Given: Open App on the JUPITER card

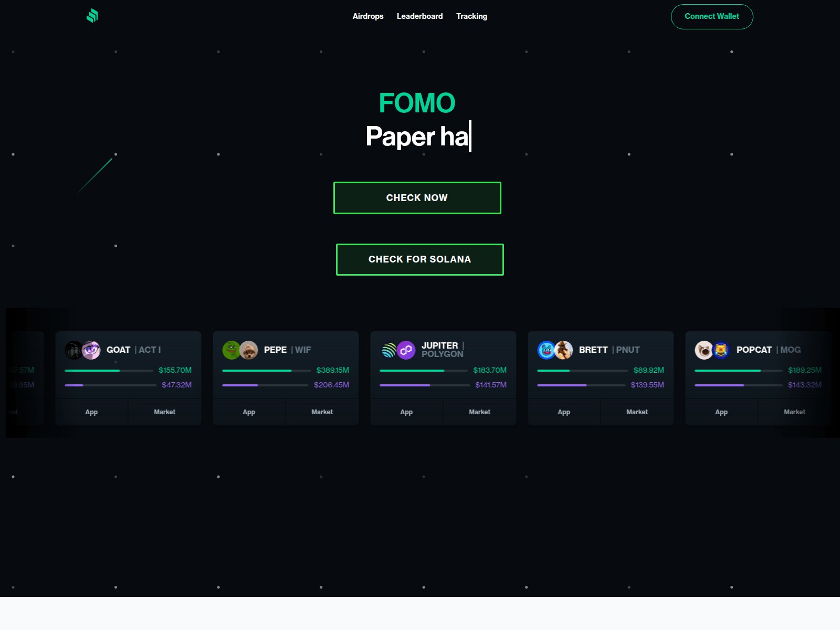Looking at the screenshot, I should 406,412.
